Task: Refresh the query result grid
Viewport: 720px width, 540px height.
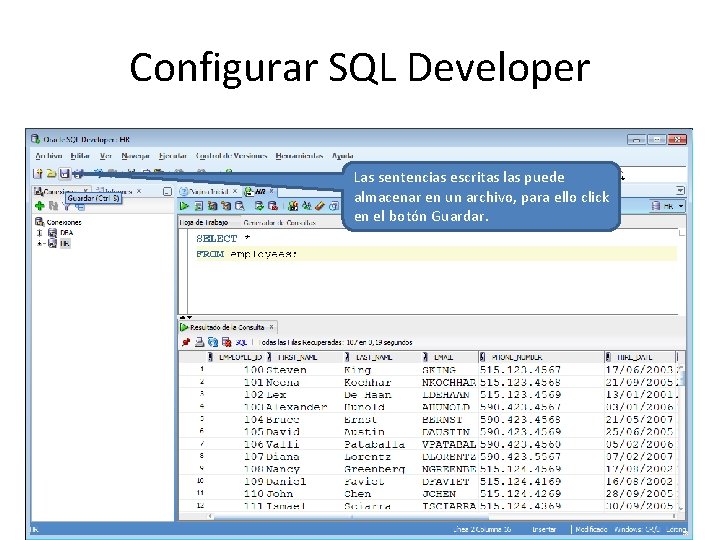Action: coord(213,342)
